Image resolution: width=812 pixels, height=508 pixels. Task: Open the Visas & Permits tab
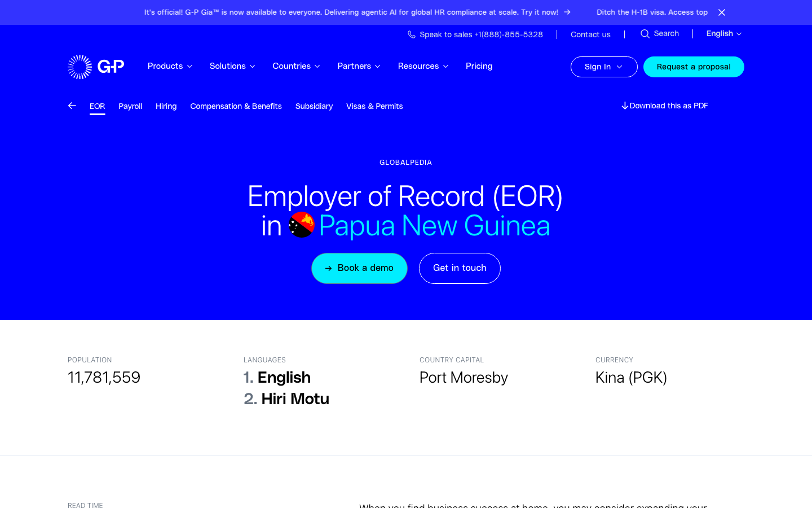point(374,106)
